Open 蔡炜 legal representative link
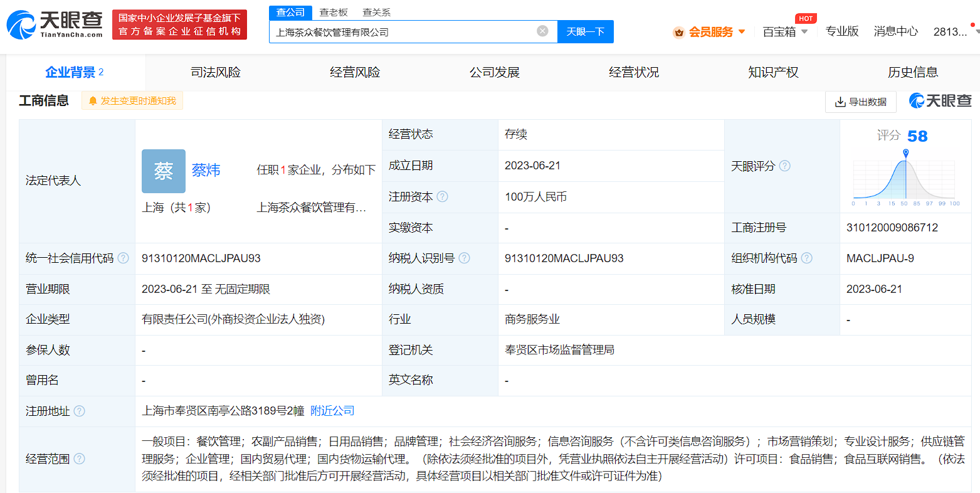The height and width of the screenshot is (493, 980). tap(206, 170)
